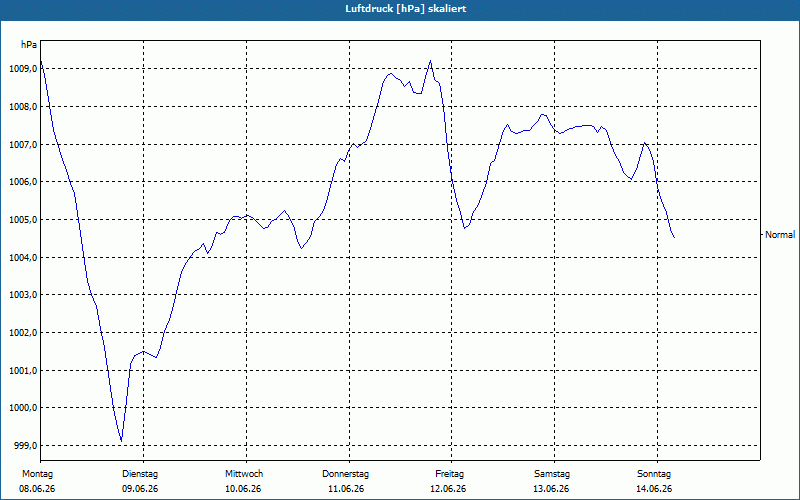Click the hPa unit label
Screen dimensions: 800x500
point(29,45)
